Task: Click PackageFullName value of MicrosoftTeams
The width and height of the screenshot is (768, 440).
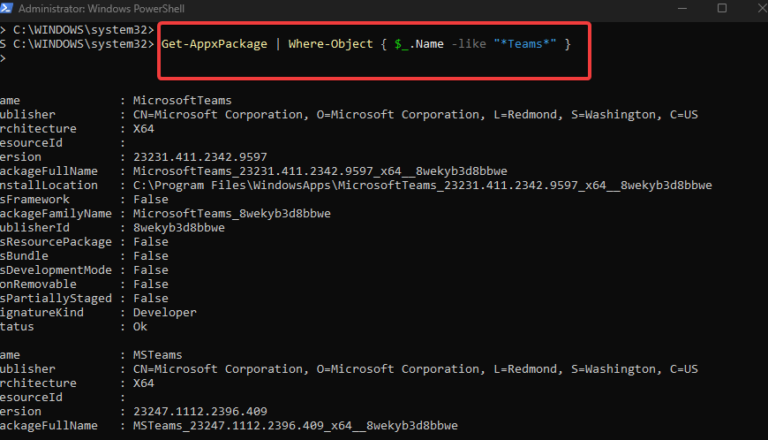Action: 320,171
